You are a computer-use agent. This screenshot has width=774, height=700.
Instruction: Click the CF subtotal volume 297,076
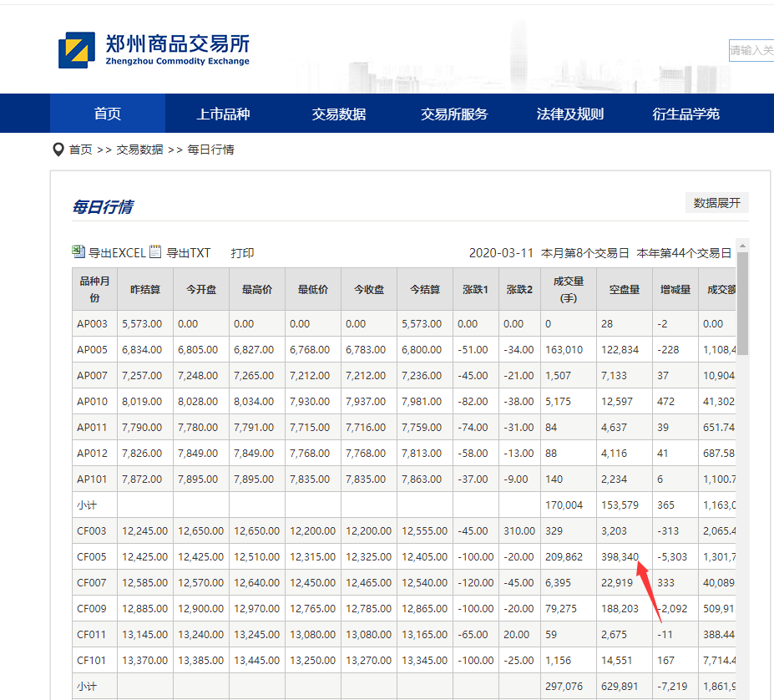564,686
